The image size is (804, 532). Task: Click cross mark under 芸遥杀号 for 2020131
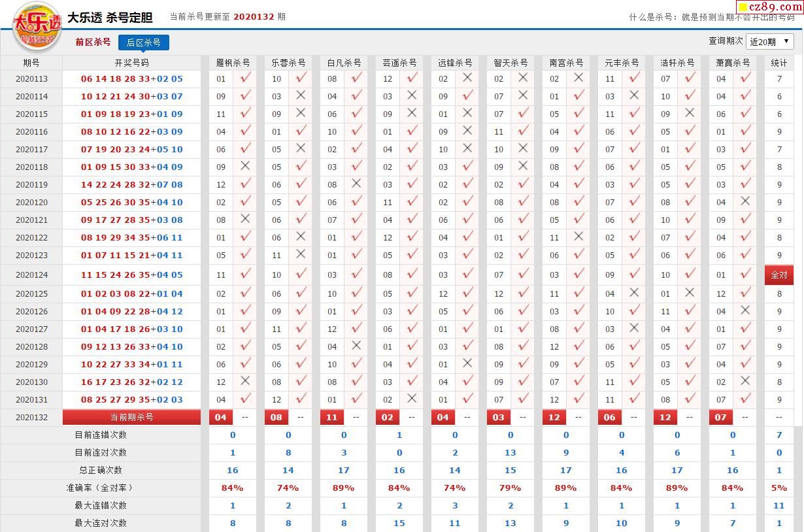[412, 399]
